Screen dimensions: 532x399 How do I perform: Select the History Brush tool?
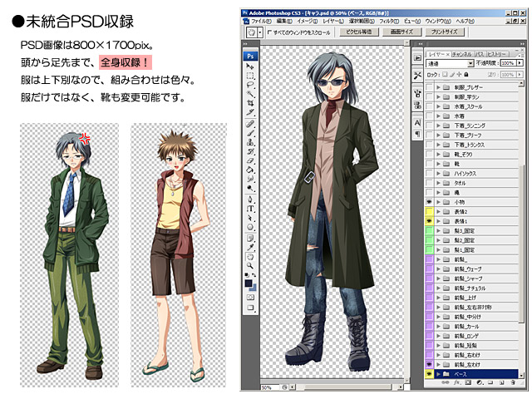(250, 151)
